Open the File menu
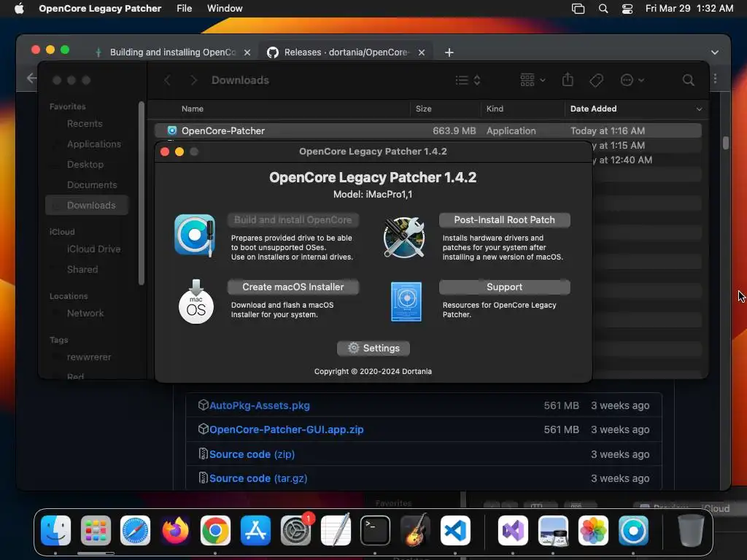Screen dimensions: 747x560 pyautogui.click(x=185, y=9)
